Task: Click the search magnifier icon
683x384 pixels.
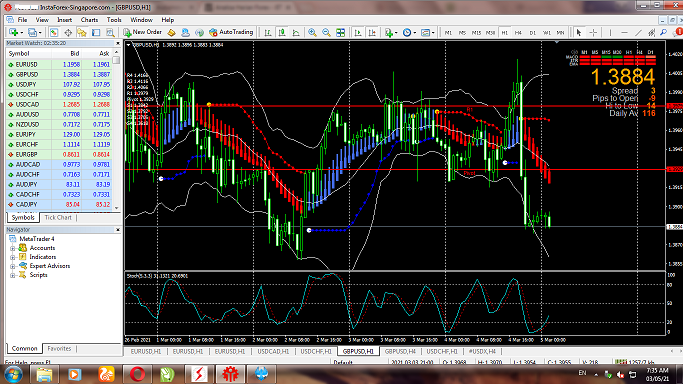Action: (664, 33)
